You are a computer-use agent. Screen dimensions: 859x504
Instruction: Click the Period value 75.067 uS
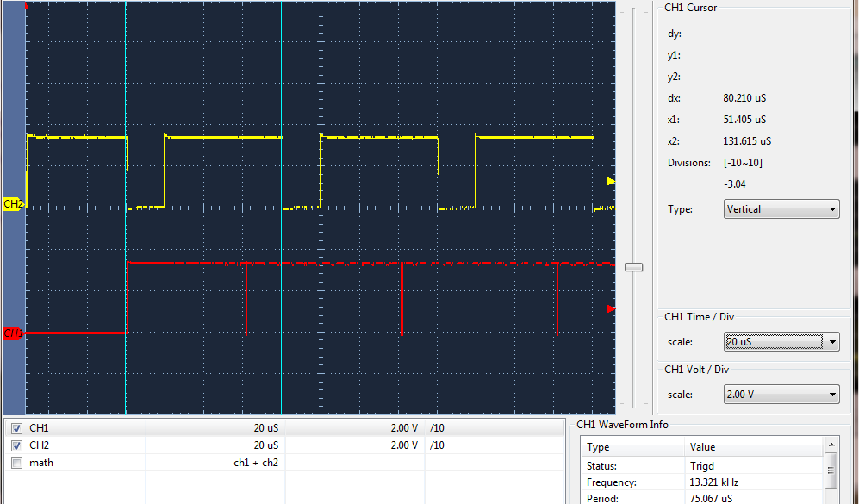(x=711, y=499)
